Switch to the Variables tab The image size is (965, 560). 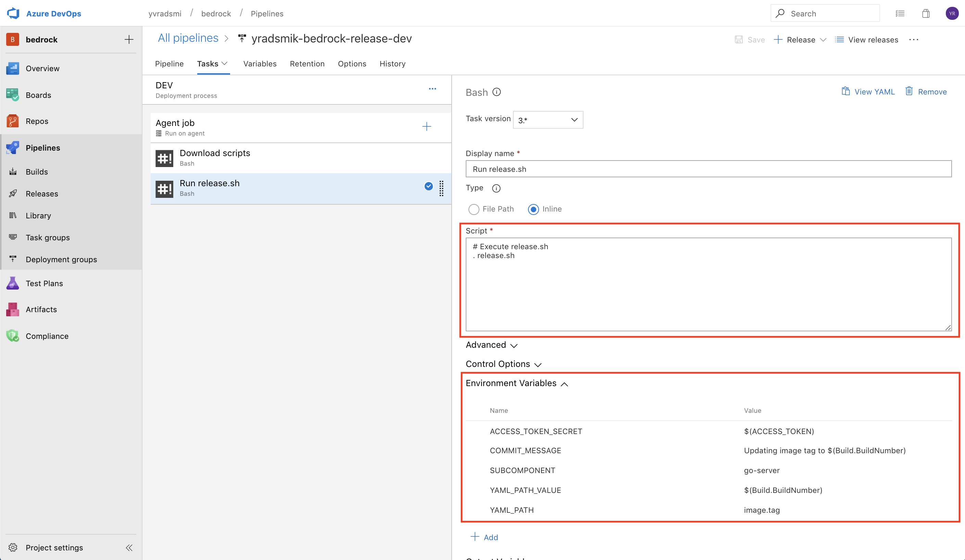click(x=260, y=64)
